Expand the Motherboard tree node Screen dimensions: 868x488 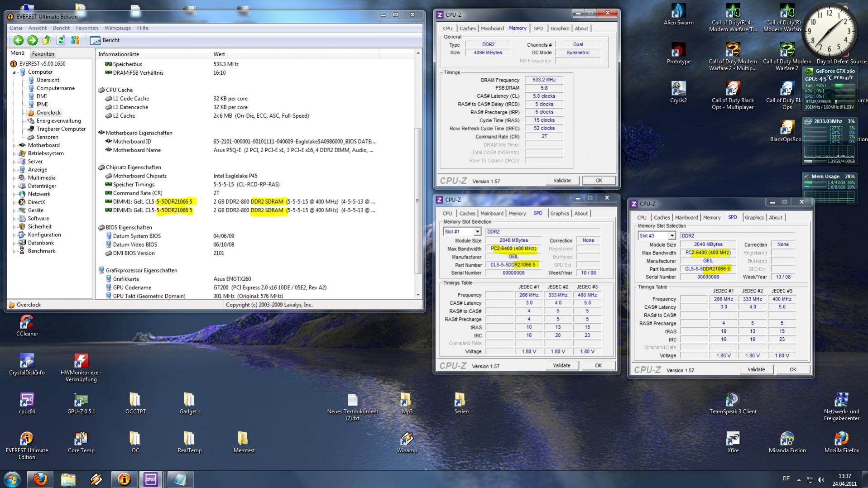[14, 145]
